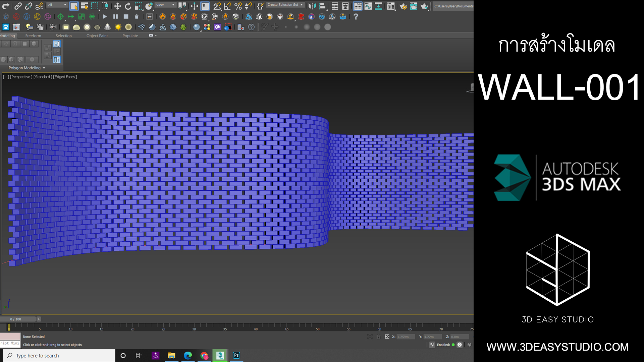Toggle the Selection Lock padlock in status bar
The height and width of the screenshot is (362, 644).
tap(379, 337)
